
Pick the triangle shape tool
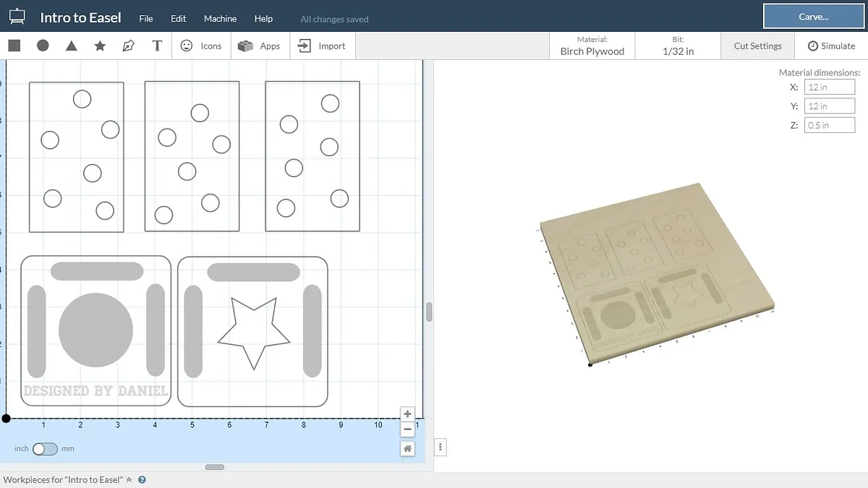[71, 46]
